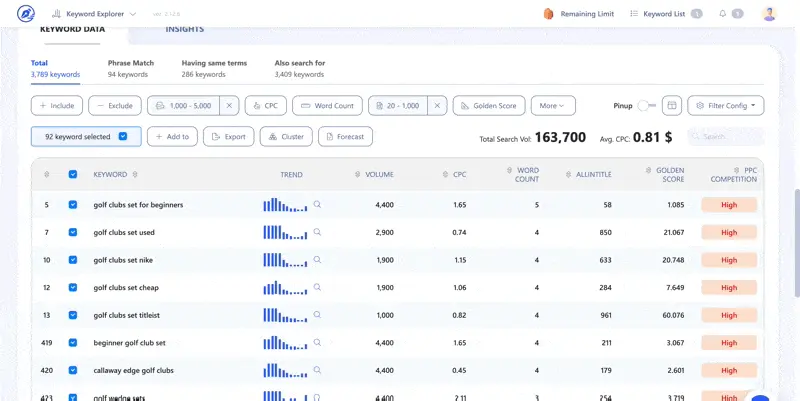
Task: Select the Total keywords tab
Action: pyautogui.click(x=55, y=69)
